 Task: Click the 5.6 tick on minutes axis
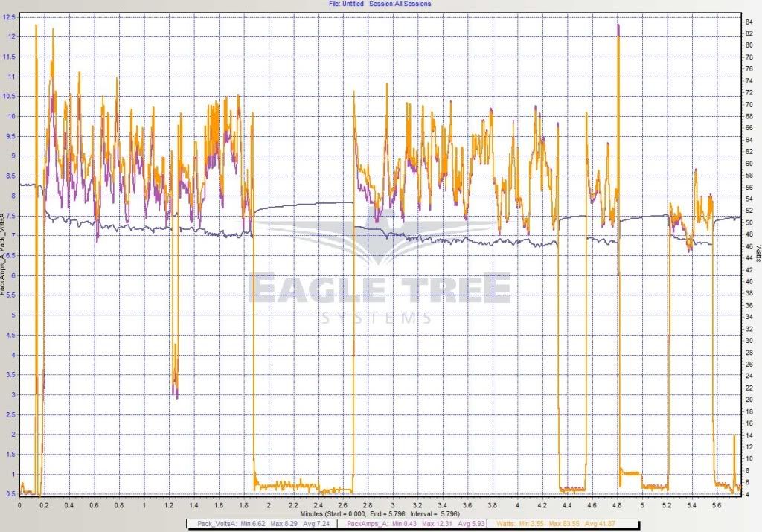coord(717,505)
